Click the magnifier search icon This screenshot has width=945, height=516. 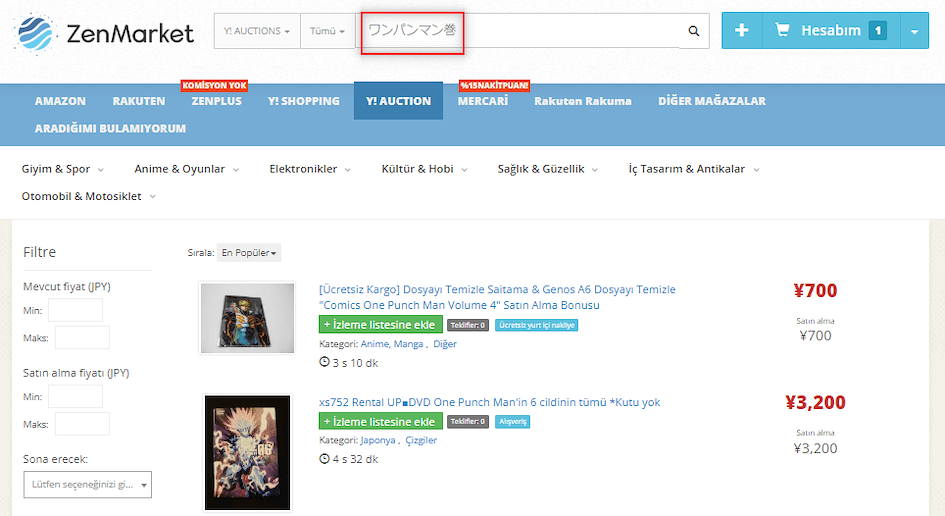coord(694,31)
